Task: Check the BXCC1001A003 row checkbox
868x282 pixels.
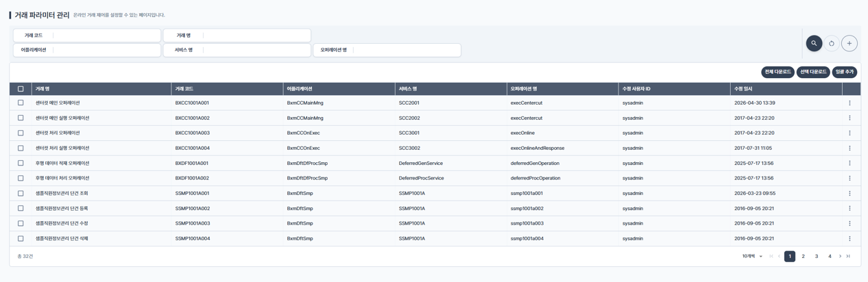Action: [21, 133]
